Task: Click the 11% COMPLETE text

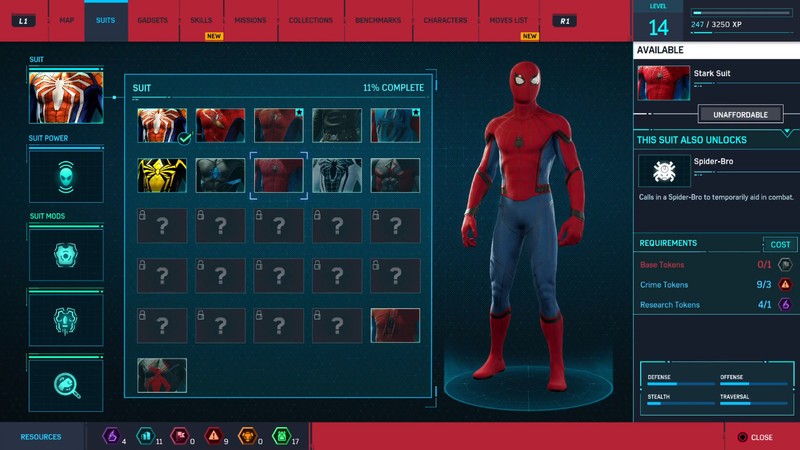Action: pyautogui.click(x=393, y=88)
